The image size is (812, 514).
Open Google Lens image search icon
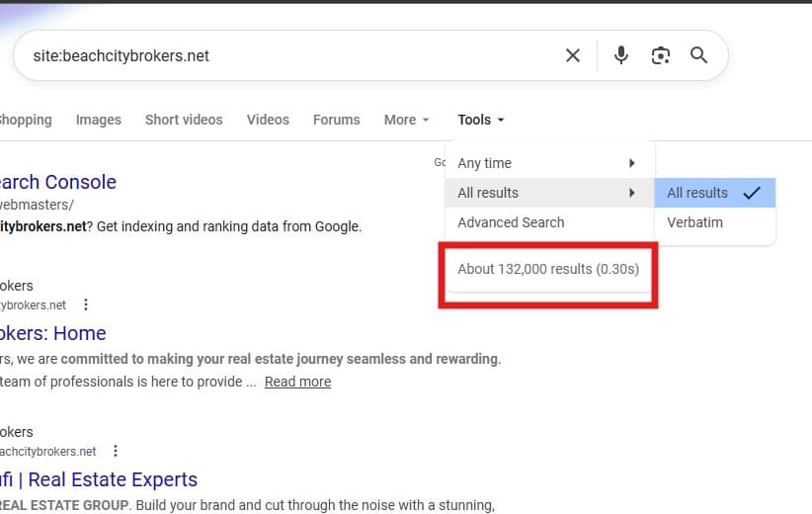click(x=660, y=55)
